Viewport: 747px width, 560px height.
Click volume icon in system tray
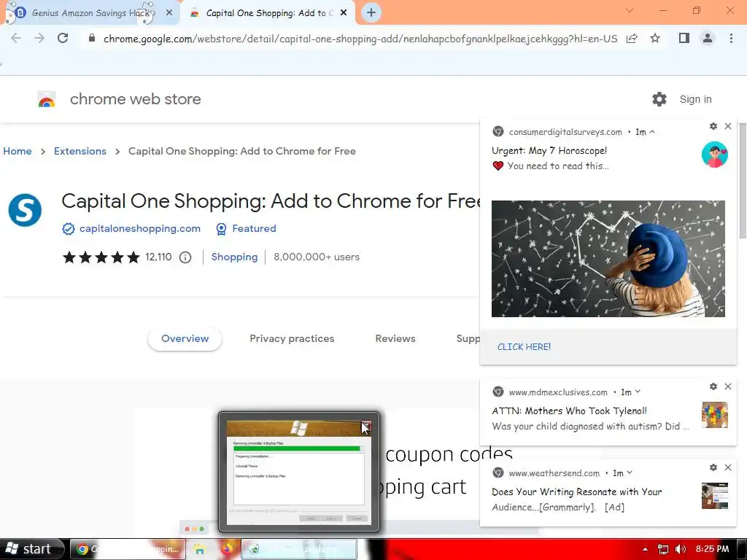[681, 549]
